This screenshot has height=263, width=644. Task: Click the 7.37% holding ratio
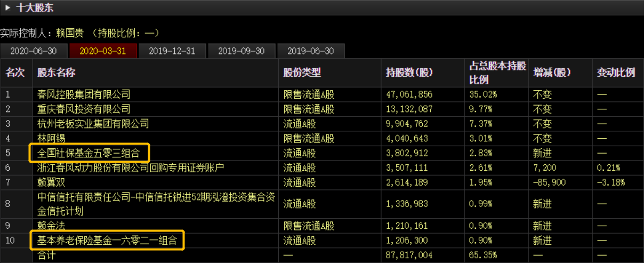pyautogui.click(x=481, y=124)
